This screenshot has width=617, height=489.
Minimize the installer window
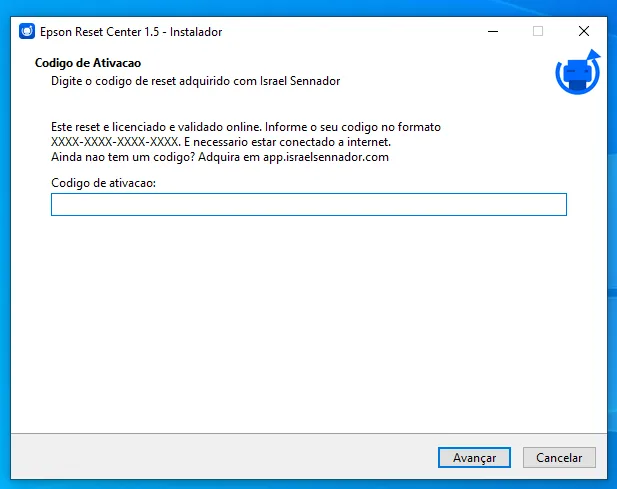pos(493,31)
